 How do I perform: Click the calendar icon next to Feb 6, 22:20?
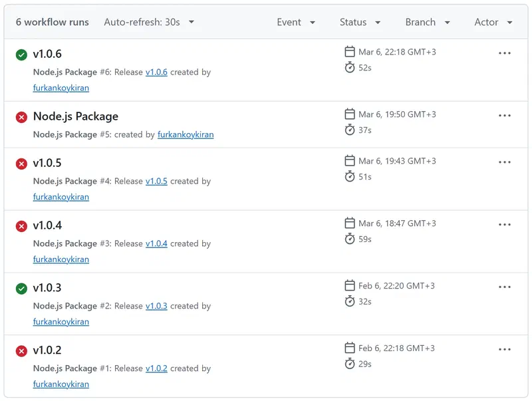(x=350, y=285)
